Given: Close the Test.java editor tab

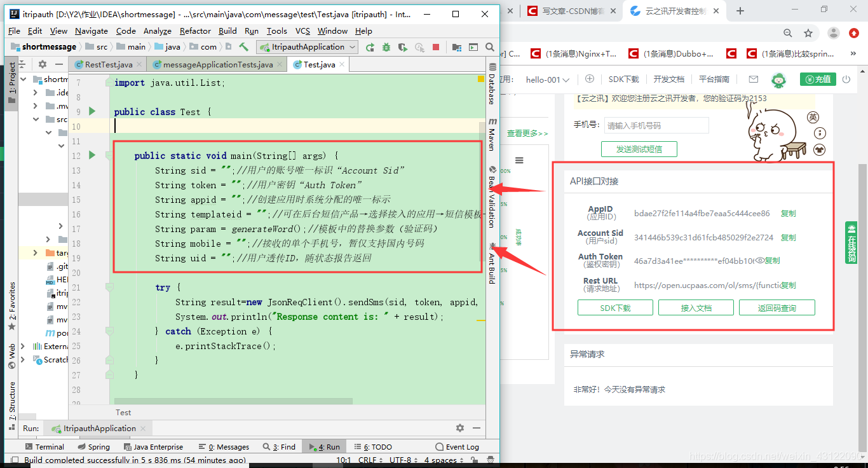Looking at the screenshot, I should [342, 64].
